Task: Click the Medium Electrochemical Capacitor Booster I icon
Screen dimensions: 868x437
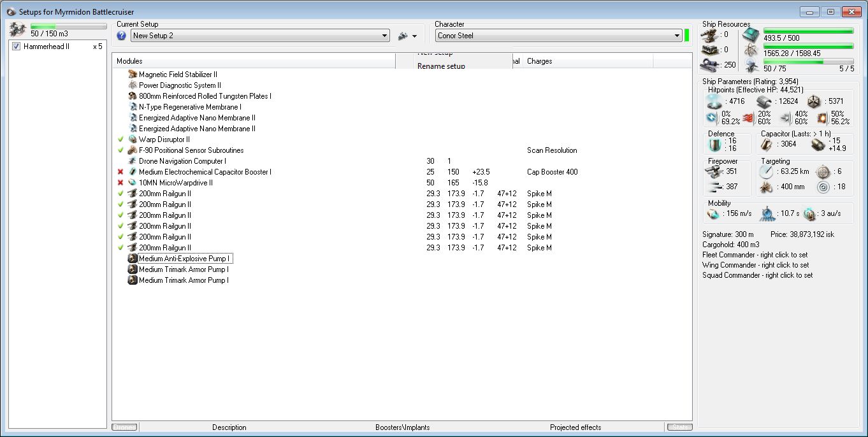Action: [133, 172]
